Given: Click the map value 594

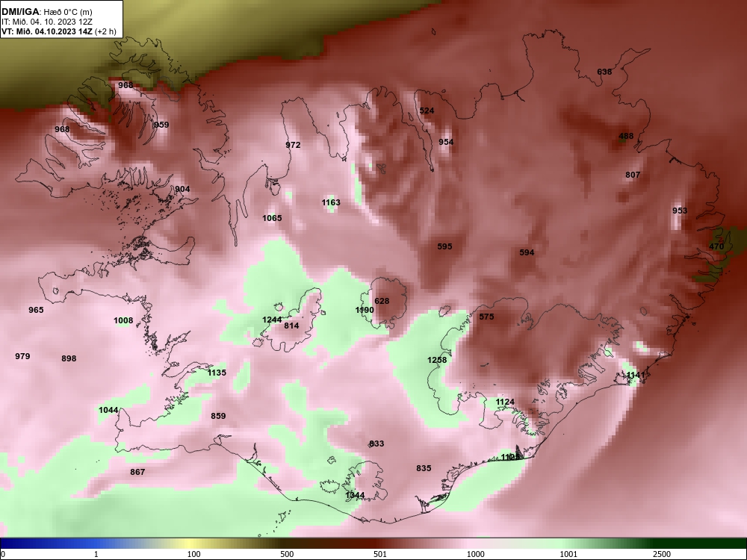Looking at the screenshot, I should (527, 252).
